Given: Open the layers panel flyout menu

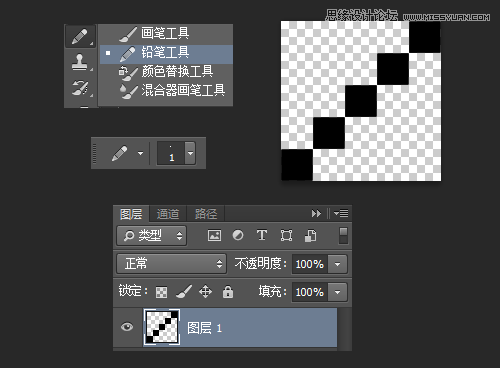Looking at the screenshot, I should pyautogui.click(x=341, y=213).
